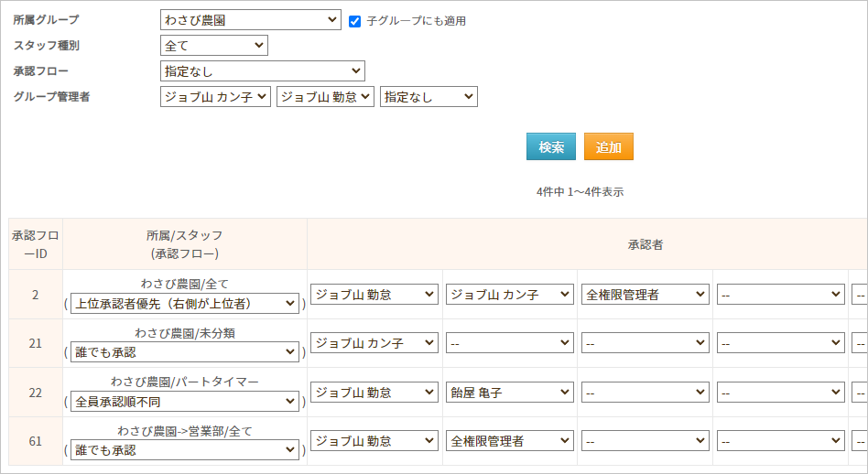Open 誰でも承認 flow dropdown in row 21
The width and height of the screenshot is (868, 474).
pyautogui.click(x=184, y=351)
